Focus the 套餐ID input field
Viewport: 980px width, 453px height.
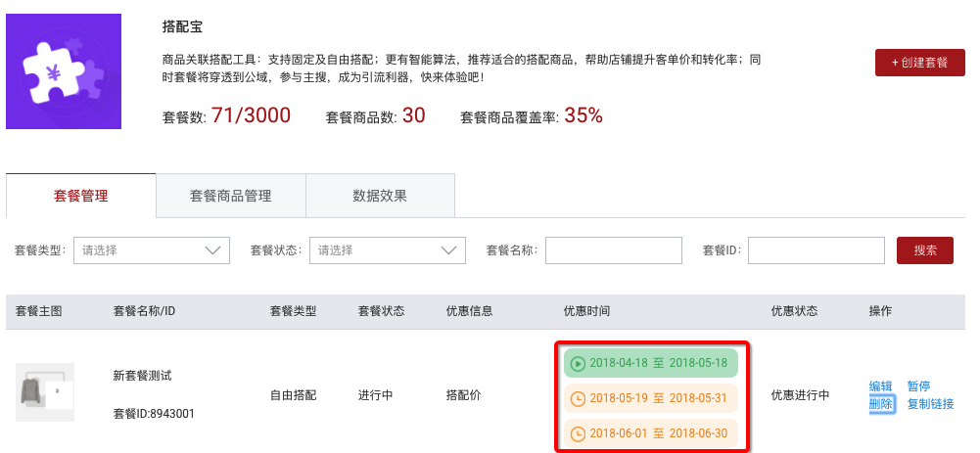click(817, 250)
